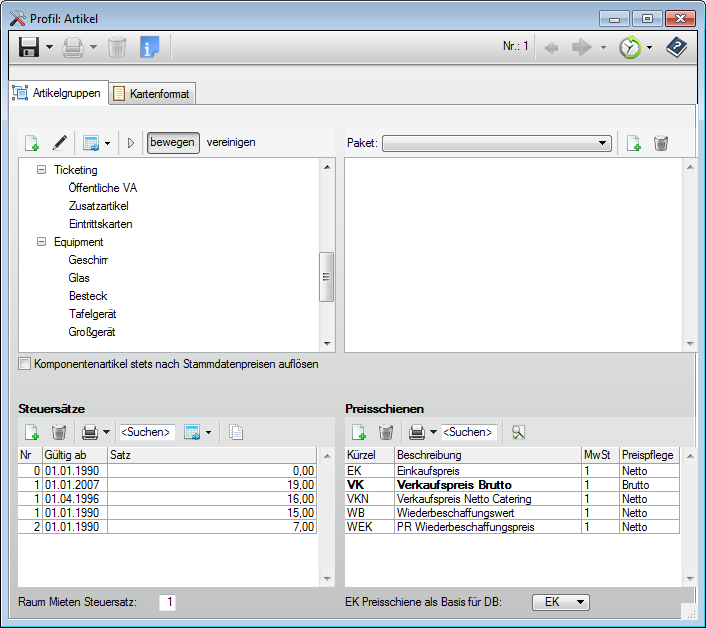Delete package using trash icon beside Paket
The height and width of the screenshot is (628, 706).
coord(661,143)
